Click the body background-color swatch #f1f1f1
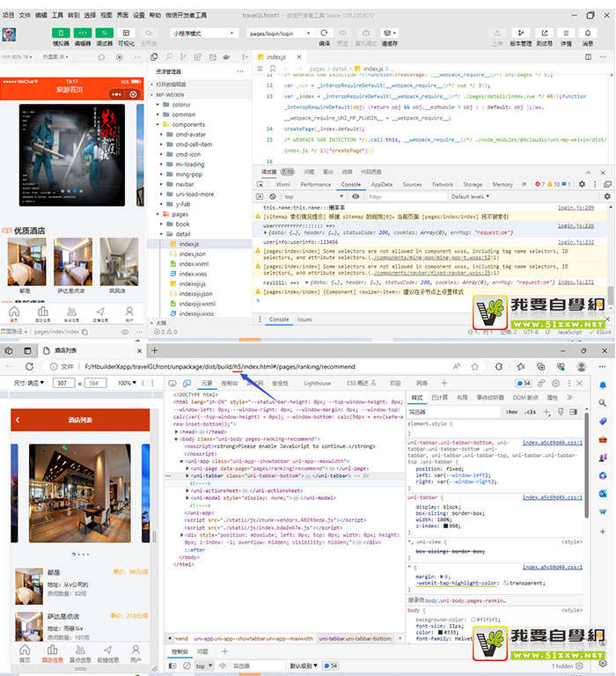This screenshot has width=616, height=676. [x=473, y=620]
